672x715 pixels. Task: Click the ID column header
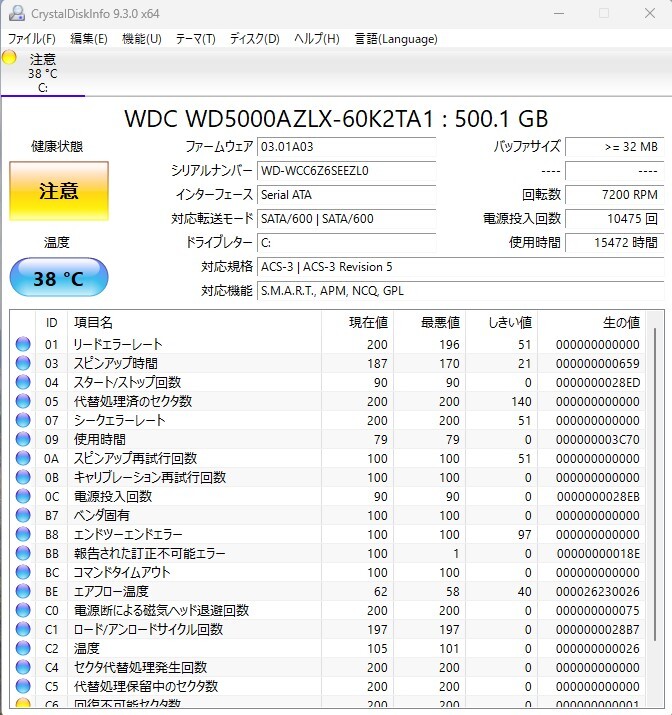click(x=52, y=322)
